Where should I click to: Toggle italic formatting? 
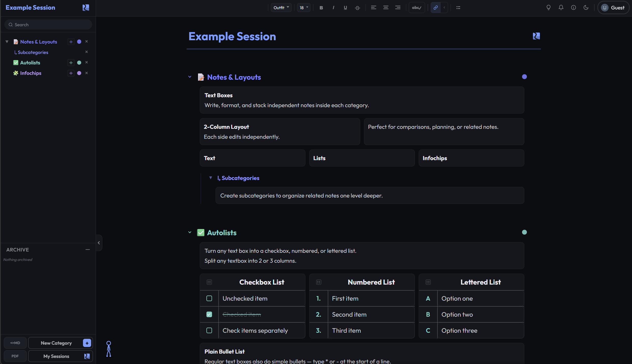(333, 8)
